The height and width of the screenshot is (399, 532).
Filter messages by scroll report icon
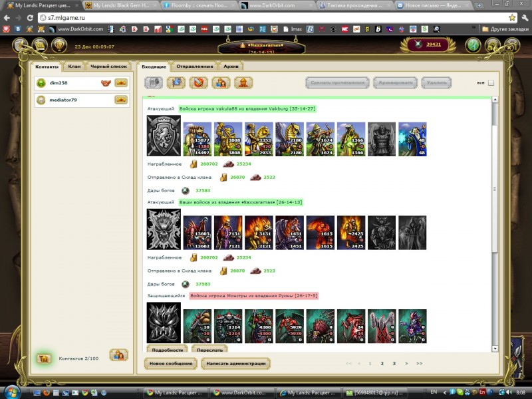[154, 82]
